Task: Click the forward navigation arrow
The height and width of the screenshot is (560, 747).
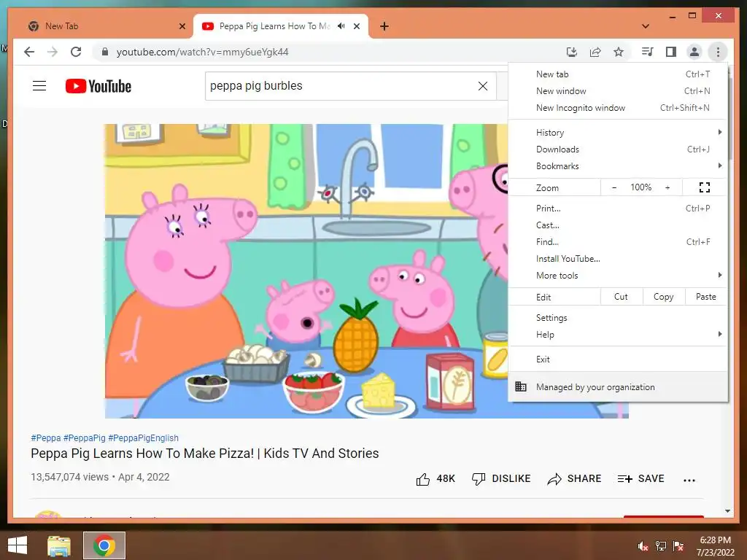Action: 53,52
